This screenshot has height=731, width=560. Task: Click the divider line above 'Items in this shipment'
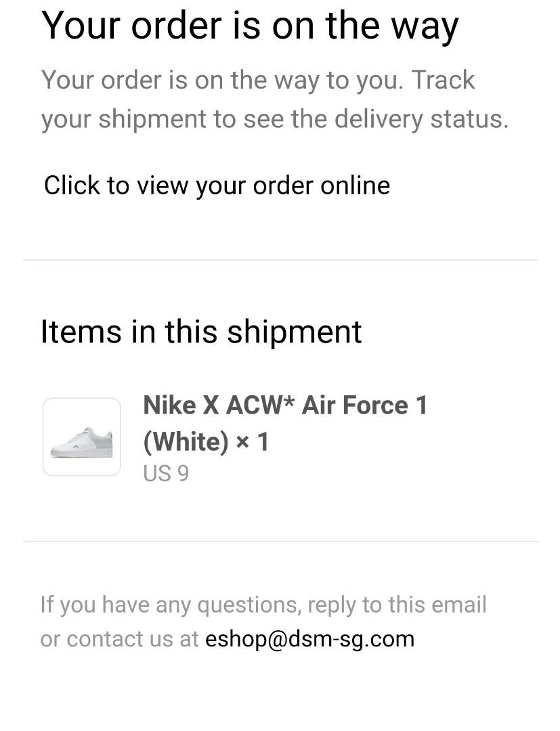[x=280, y=260]
